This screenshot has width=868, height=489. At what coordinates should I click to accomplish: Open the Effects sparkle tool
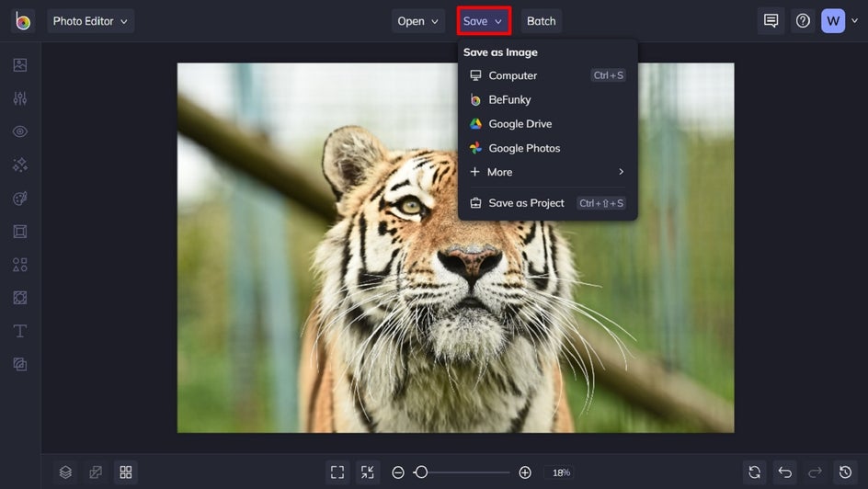20,165
